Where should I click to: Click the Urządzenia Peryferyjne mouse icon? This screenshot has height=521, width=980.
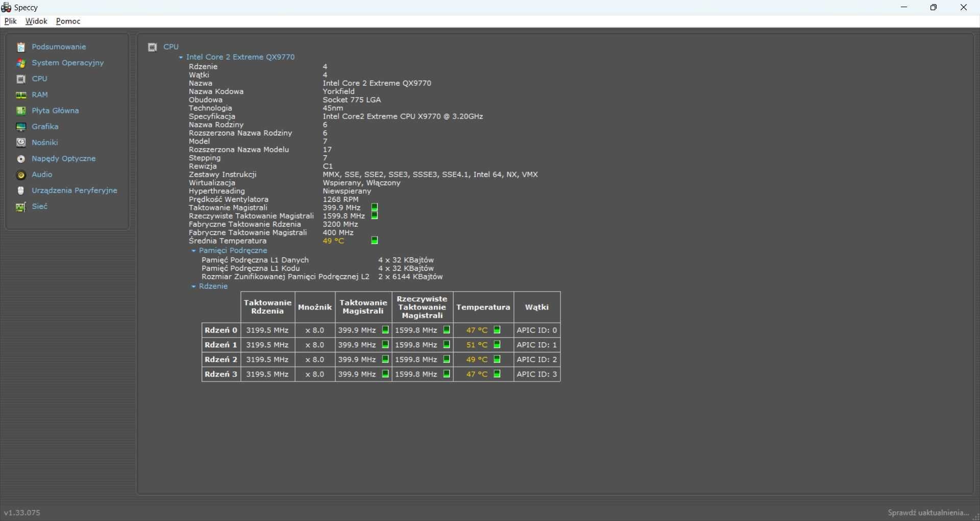(21, 191)
